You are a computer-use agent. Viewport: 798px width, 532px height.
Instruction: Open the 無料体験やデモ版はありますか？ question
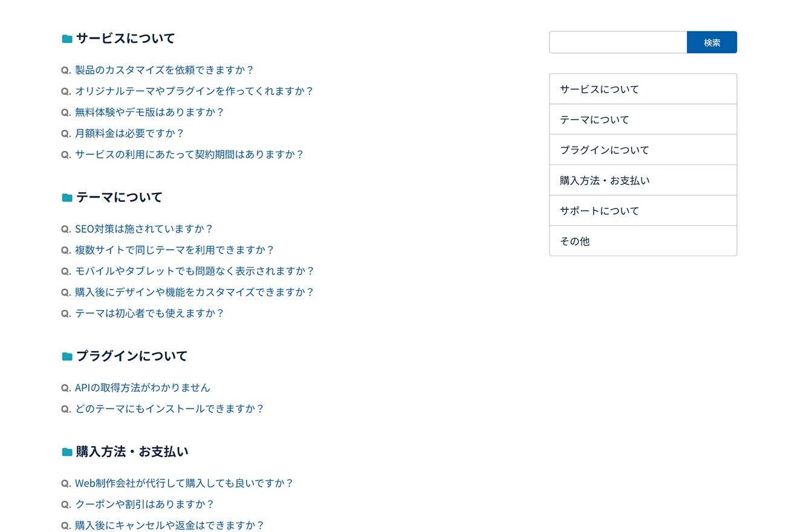click(149, 112)
